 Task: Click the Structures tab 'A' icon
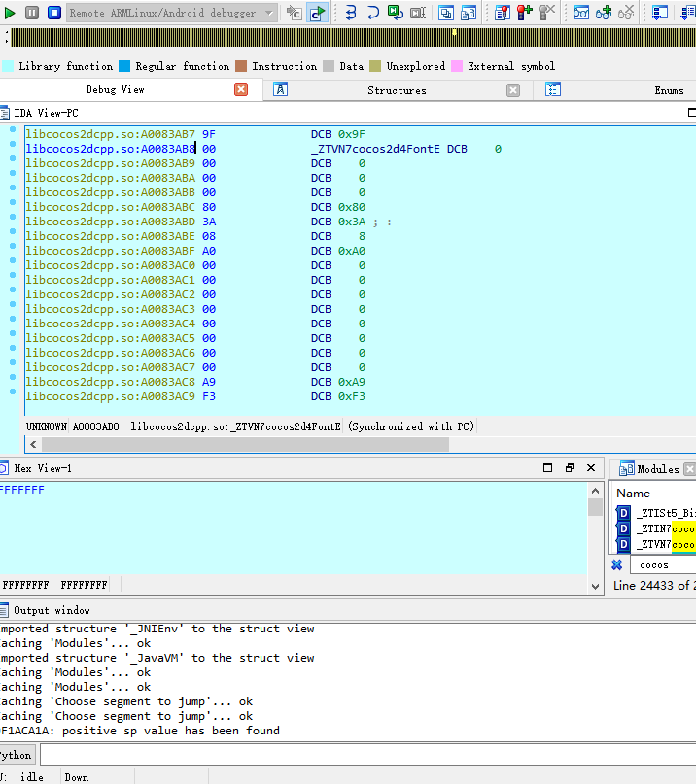coord(280,89)
